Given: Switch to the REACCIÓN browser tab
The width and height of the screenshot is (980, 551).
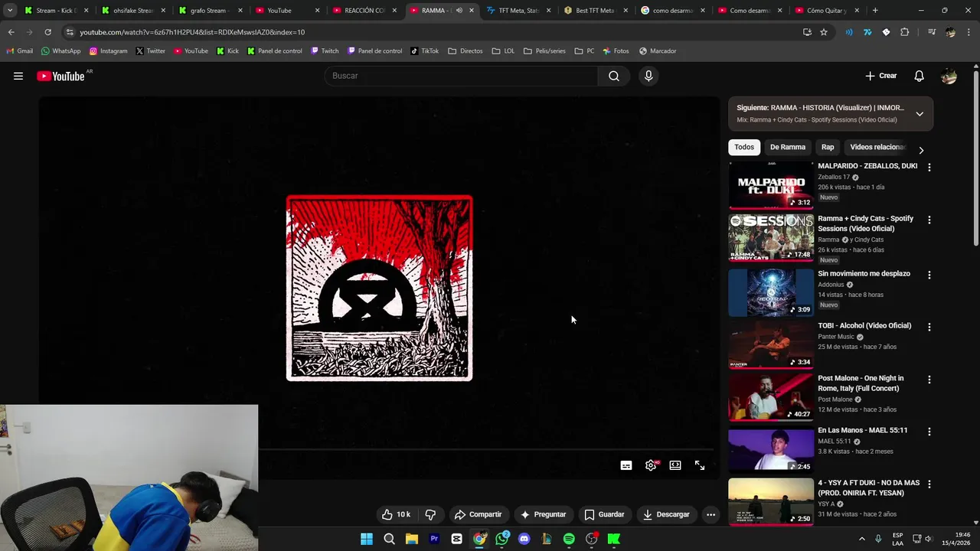Looking at the screenshot, I should click(x=364, y=11).
